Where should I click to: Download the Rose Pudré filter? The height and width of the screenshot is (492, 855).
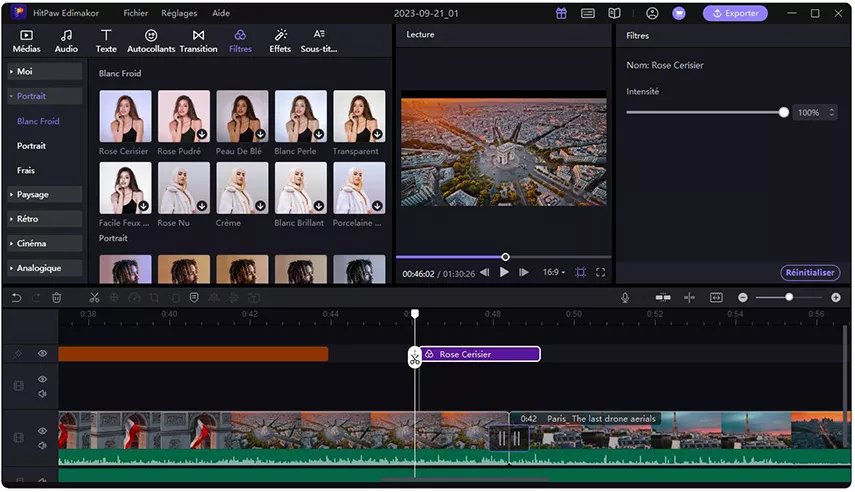pos(202,134)
